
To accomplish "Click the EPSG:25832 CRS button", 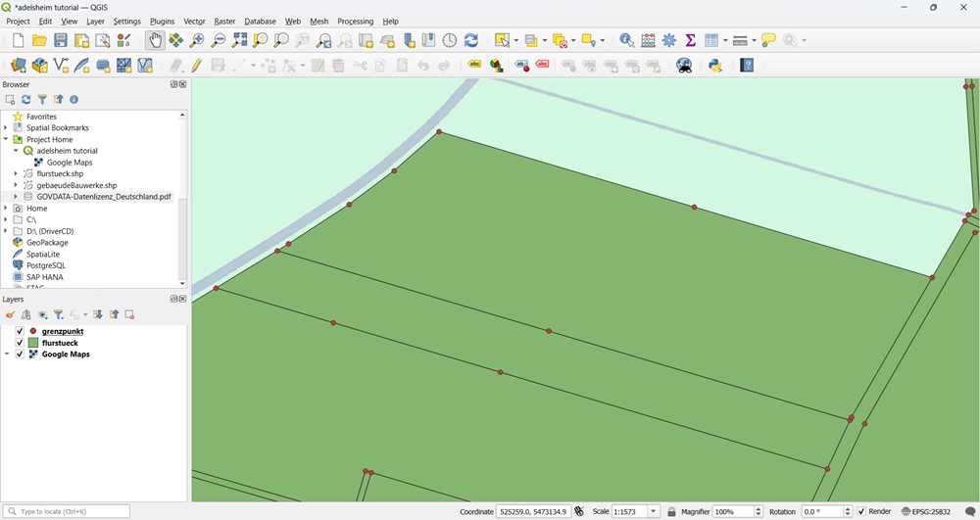I will (926, 512).
